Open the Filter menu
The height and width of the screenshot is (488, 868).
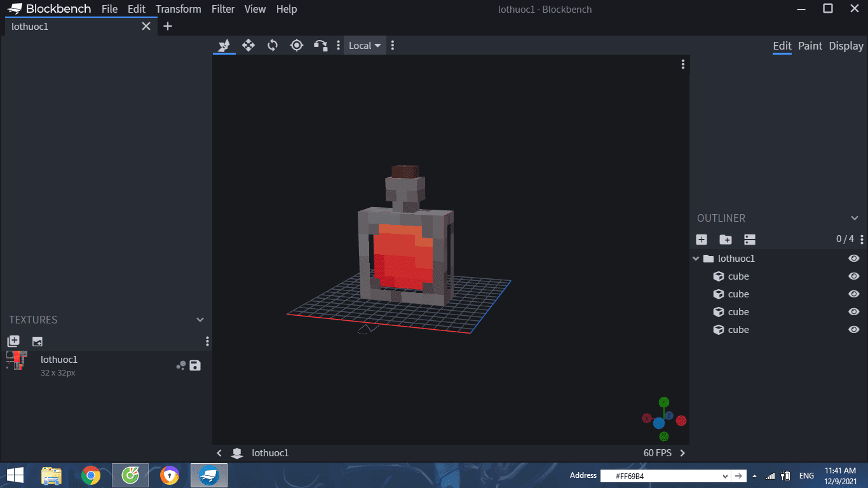pyautogui.click(x=223, y=9)
